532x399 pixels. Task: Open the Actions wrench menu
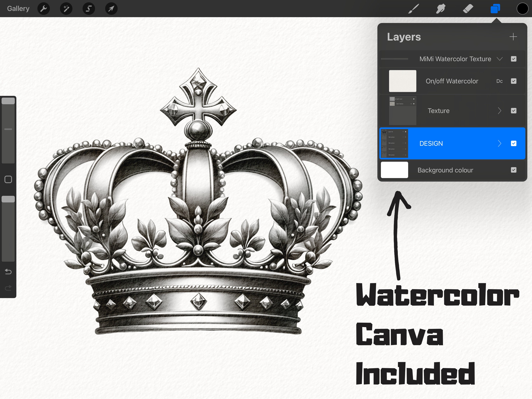(x=44, y=9)
